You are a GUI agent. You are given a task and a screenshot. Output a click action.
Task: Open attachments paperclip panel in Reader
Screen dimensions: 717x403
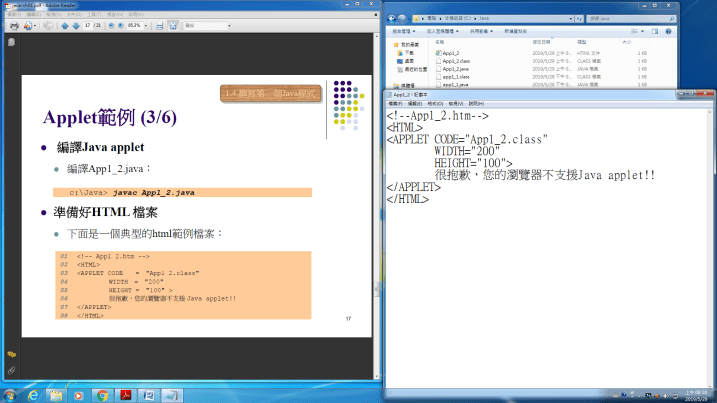tap(11, 370)
